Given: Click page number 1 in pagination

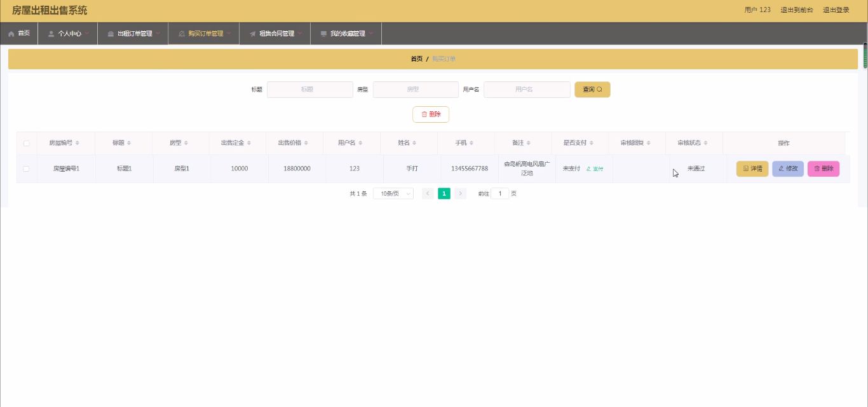Looking at the screenshot, I should pos(444,193).
